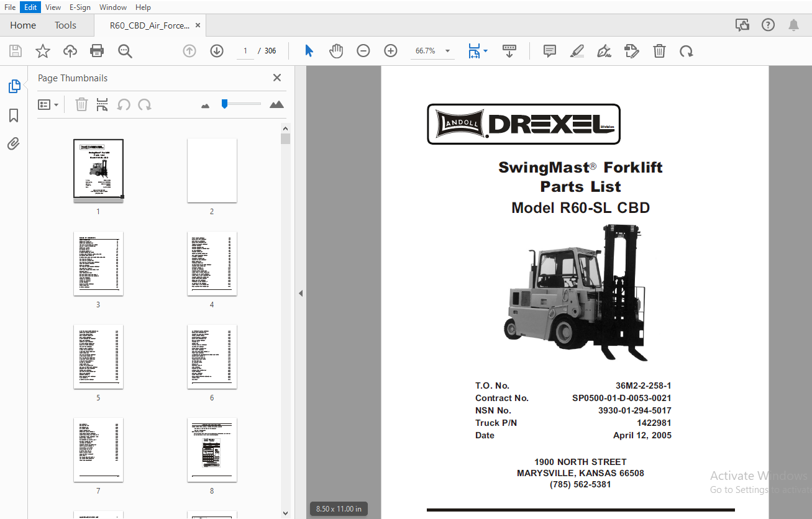Open the Page Thumbnails panel icon
The image size is (812, 519).
click(14, 86)
